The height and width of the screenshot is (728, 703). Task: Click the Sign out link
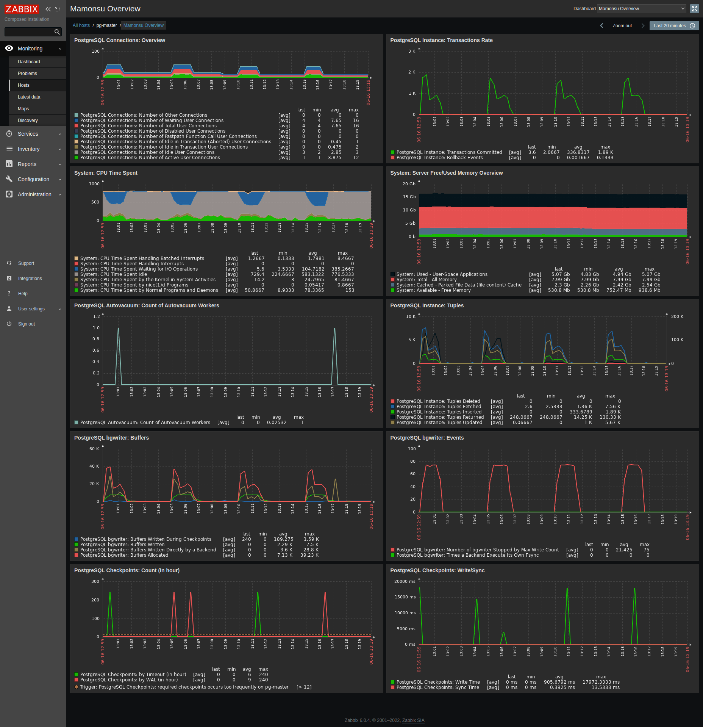tap(27, 324)
